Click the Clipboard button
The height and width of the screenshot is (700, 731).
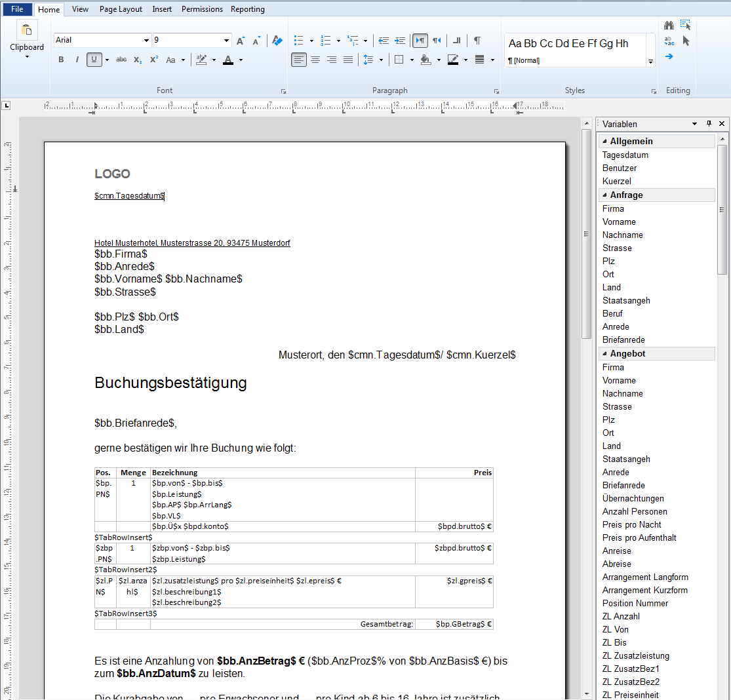click(x=27, y=39)
